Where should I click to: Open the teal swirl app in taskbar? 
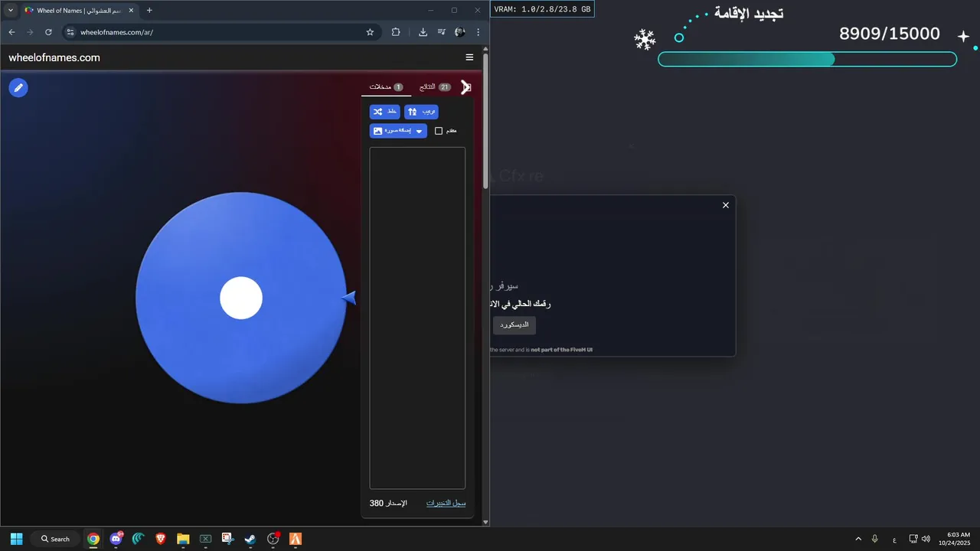(139, 539)
